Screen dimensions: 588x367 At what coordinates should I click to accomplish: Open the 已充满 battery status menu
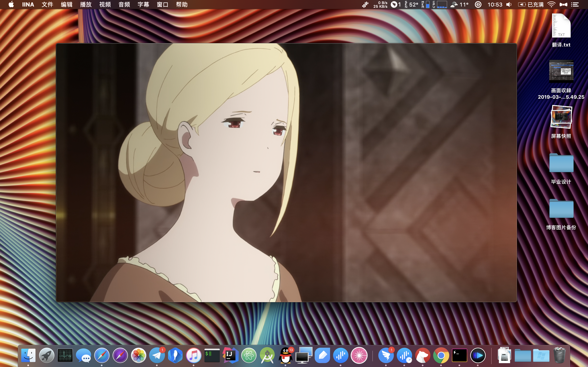[531, 5]
